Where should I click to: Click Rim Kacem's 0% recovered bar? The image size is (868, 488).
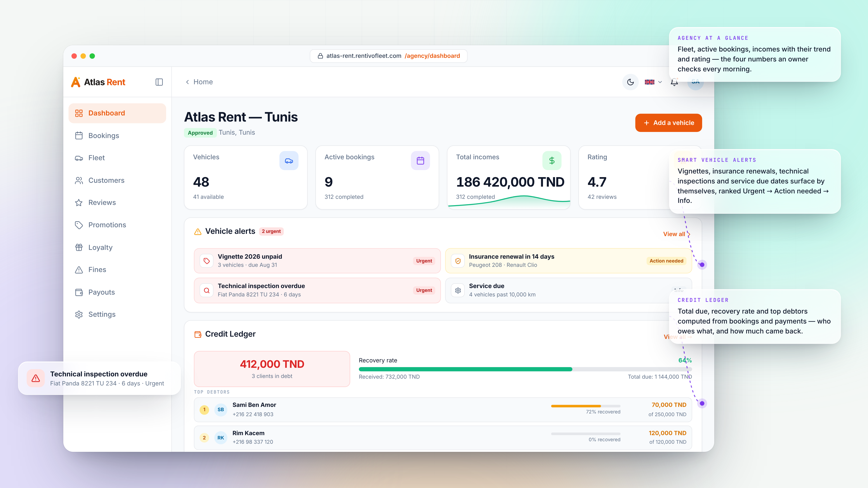click(586, 434)
